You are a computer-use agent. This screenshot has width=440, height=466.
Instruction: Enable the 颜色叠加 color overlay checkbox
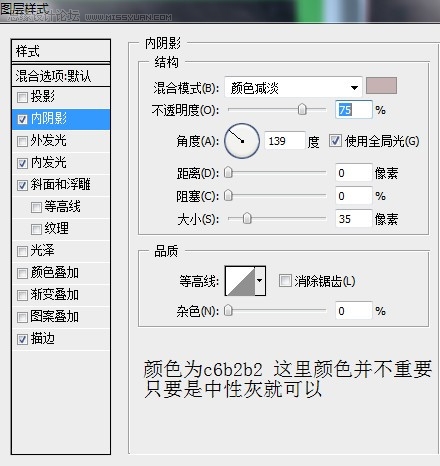tap(22, 273)
